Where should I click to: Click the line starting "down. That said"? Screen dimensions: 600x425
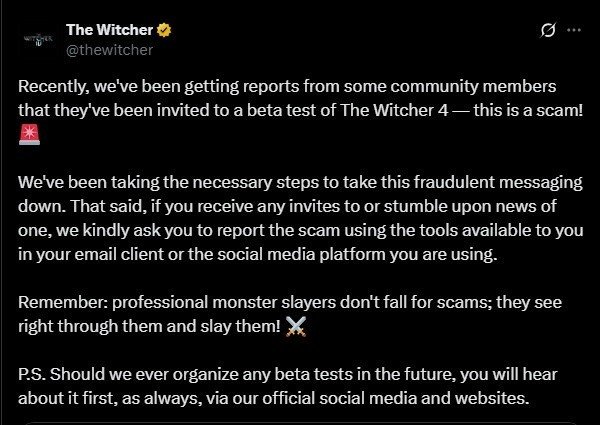287,206
